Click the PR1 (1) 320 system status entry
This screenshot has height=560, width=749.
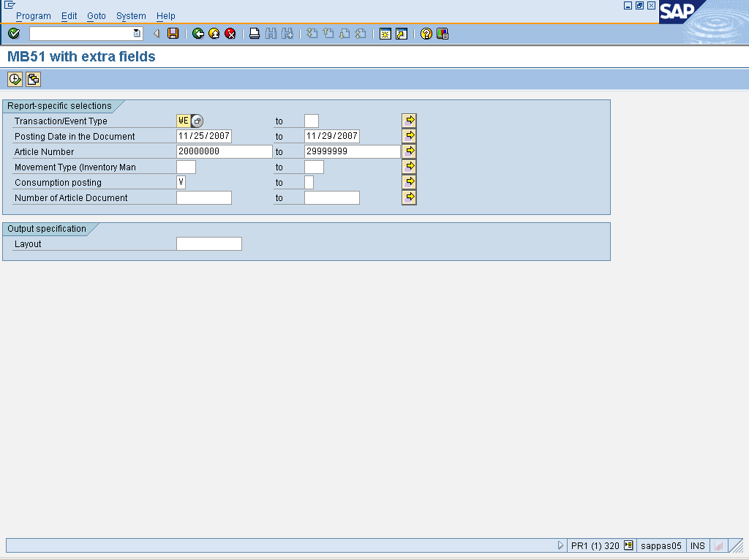595,545
